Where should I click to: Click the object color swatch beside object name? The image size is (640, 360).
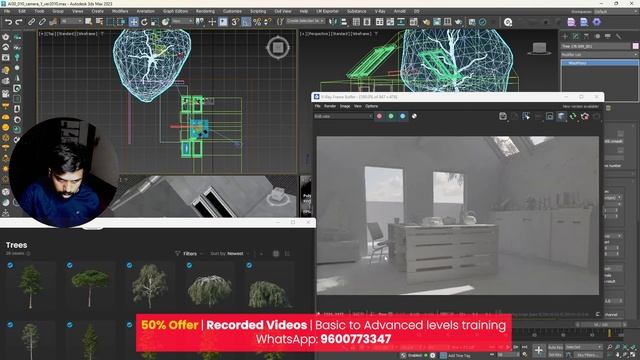636,46
